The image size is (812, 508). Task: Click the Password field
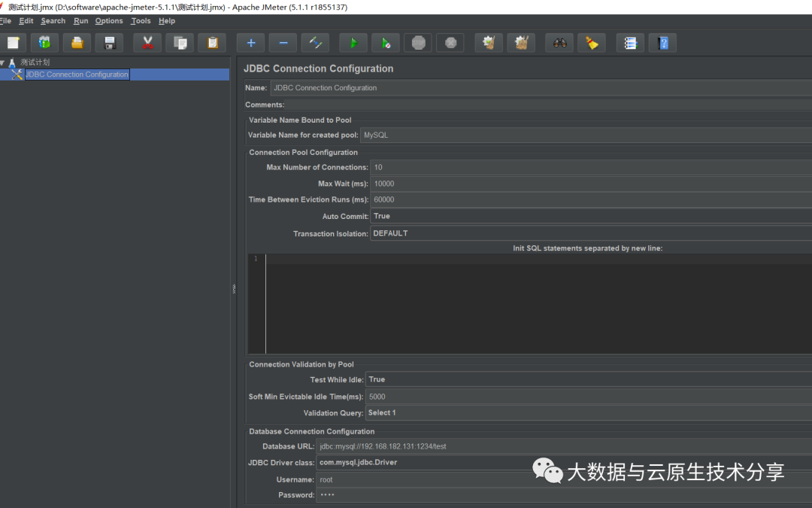564,495
